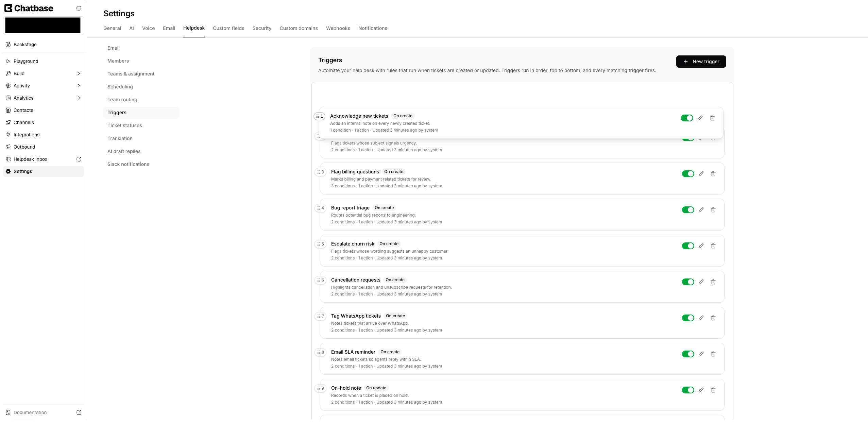868x440 pixels.
Task: Delete the Cancellation requests trigger
Action: pyautogui.click(x=713, y=282)
